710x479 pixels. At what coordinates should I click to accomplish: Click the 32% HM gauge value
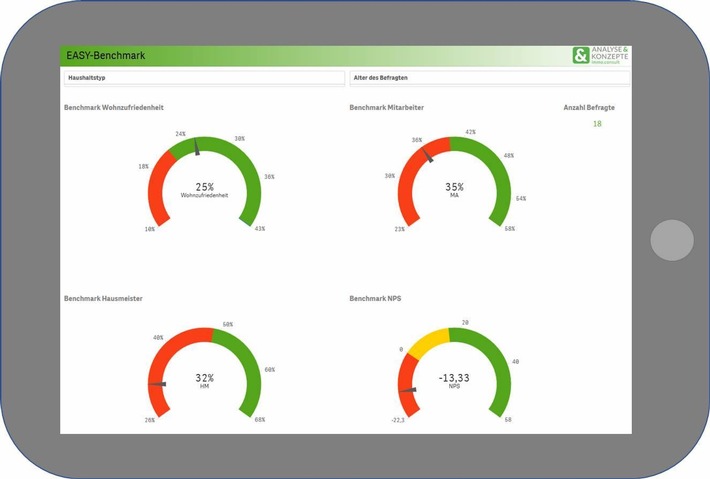click(x=205, y=378)
